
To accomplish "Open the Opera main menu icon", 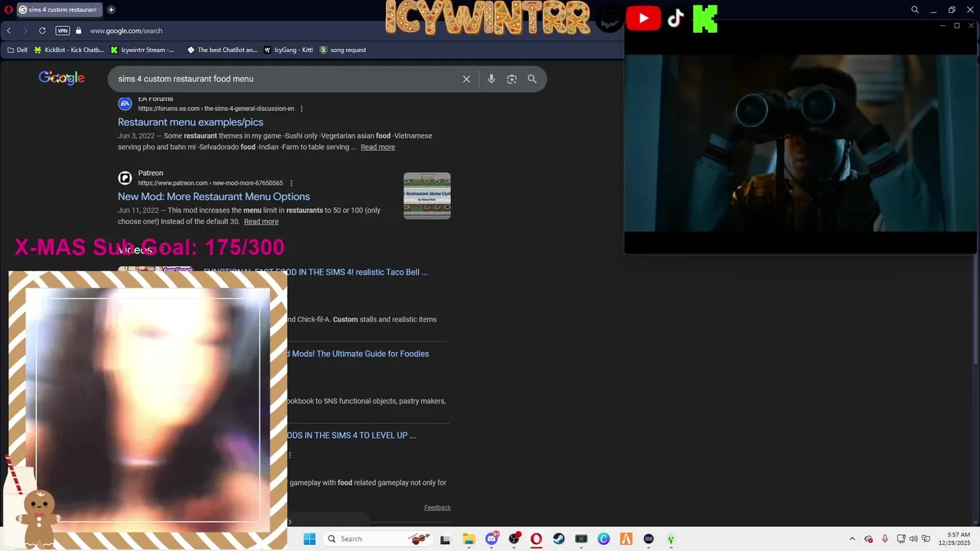I will click(x=7, y=10).
